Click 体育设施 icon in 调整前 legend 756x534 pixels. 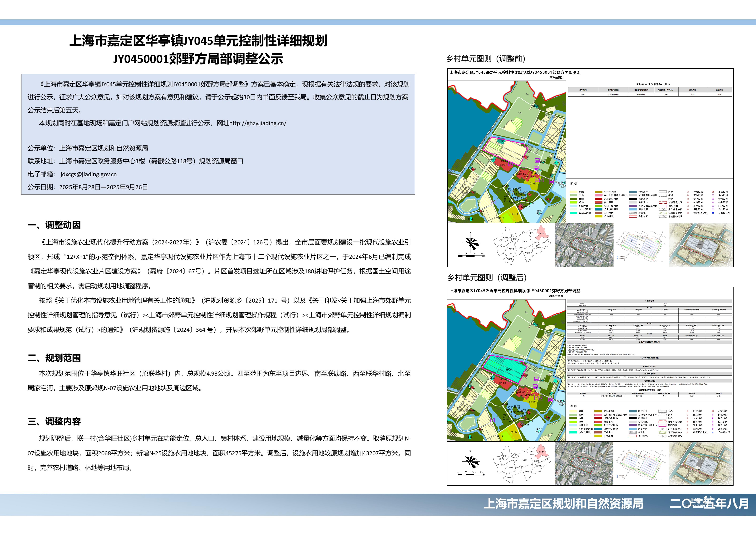(x=688, y=202)
